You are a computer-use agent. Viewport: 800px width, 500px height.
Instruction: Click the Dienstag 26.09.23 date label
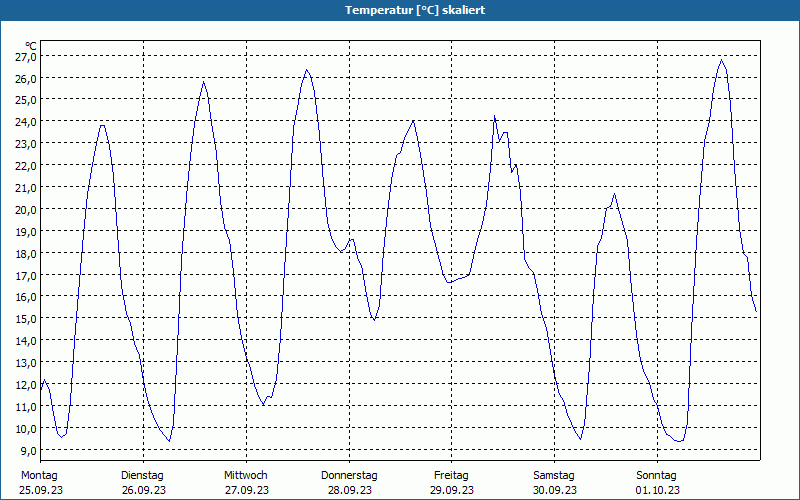(x=143, y=482)
